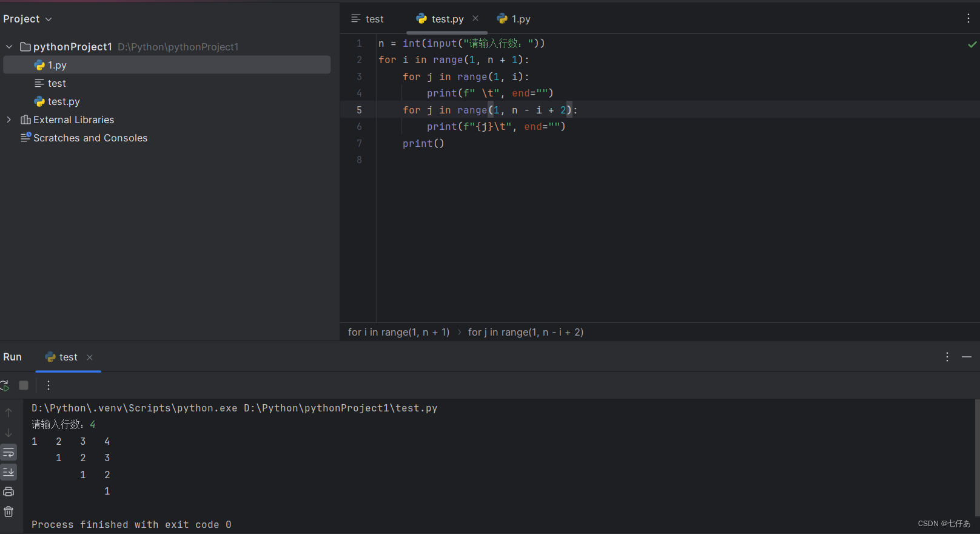
Task: Click the Run panel title
Action: pos(12,357)
